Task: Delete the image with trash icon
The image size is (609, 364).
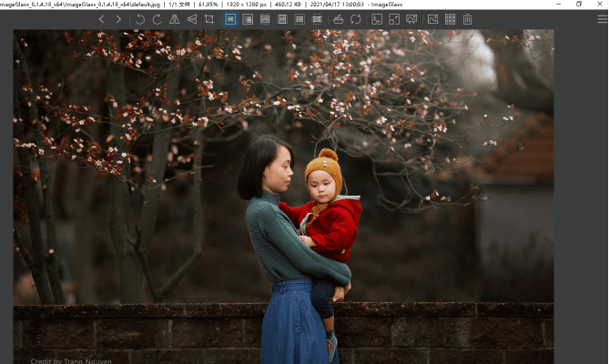Action: click(x=467, y=19)
